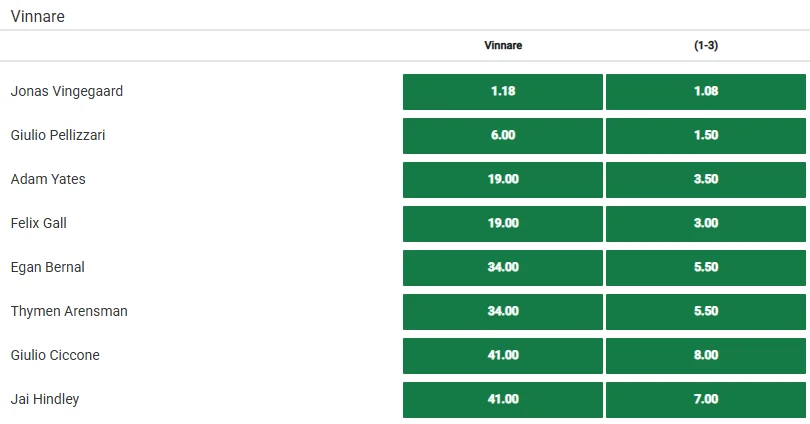Click the (1-3) column header
Screen dimensions: 810x424
(706, 45)
